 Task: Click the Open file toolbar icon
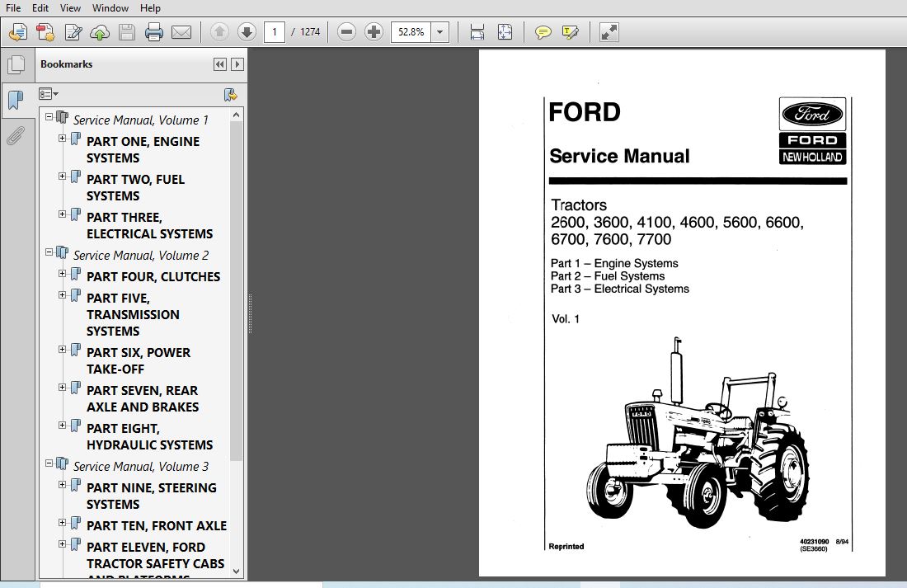pyautogui.click(x=18, y=32)
